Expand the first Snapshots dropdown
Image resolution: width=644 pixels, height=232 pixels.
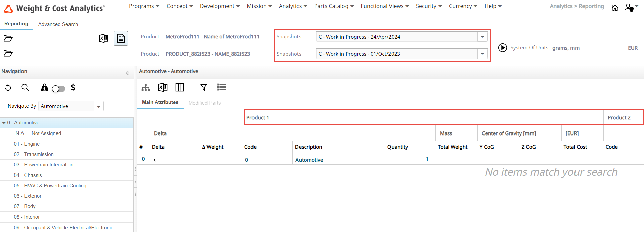point(482,37)
